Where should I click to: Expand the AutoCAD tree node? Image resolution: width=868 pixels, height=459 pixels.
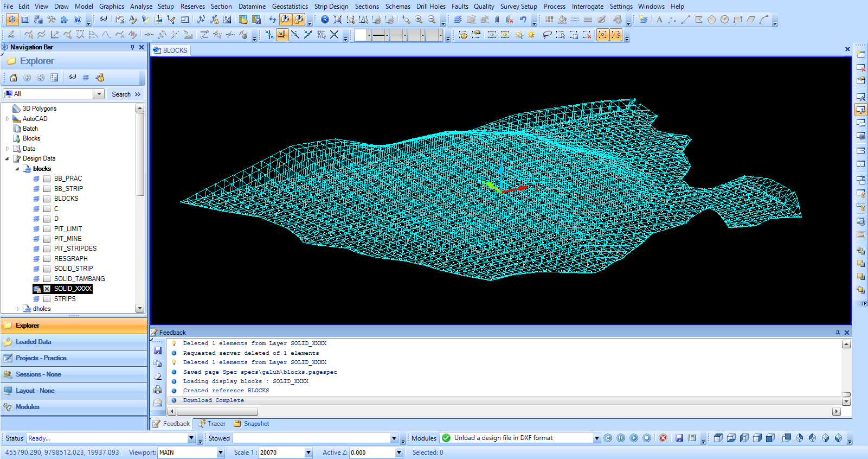coord(8,119)
